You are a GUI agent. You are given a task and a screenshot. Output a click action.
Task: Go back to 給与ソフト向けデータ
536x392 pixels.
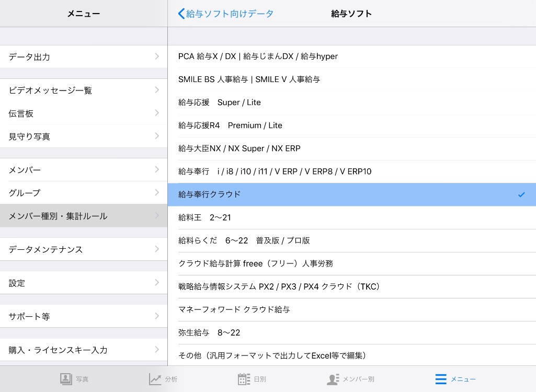pyautogui.click(x=225, y=14)
